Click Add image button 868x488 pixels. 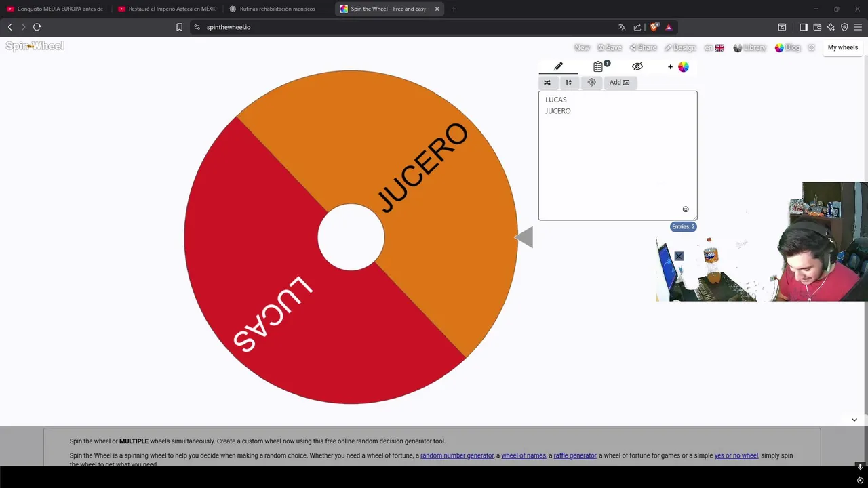tap(619, 83)
